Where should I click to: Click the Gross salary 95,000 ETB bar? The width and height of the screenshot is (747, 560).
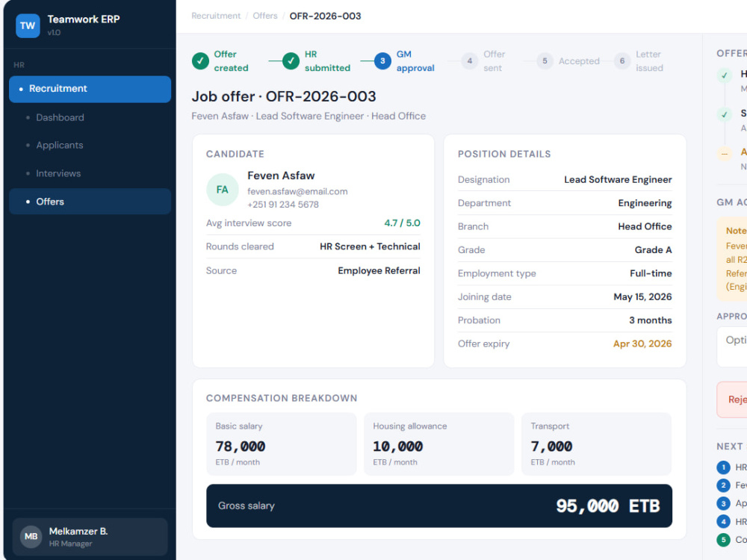pos(439,505)
